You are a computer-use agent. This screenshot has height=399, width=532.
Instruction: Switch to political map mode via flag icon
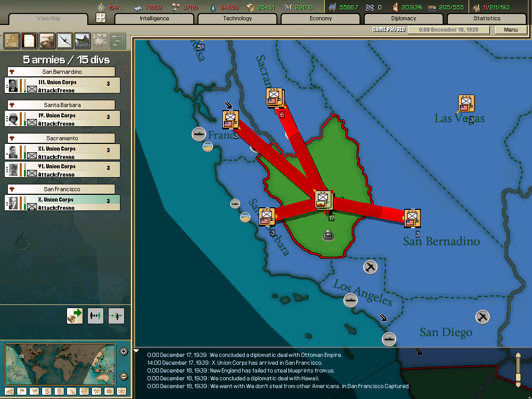(x=22, y=391)
